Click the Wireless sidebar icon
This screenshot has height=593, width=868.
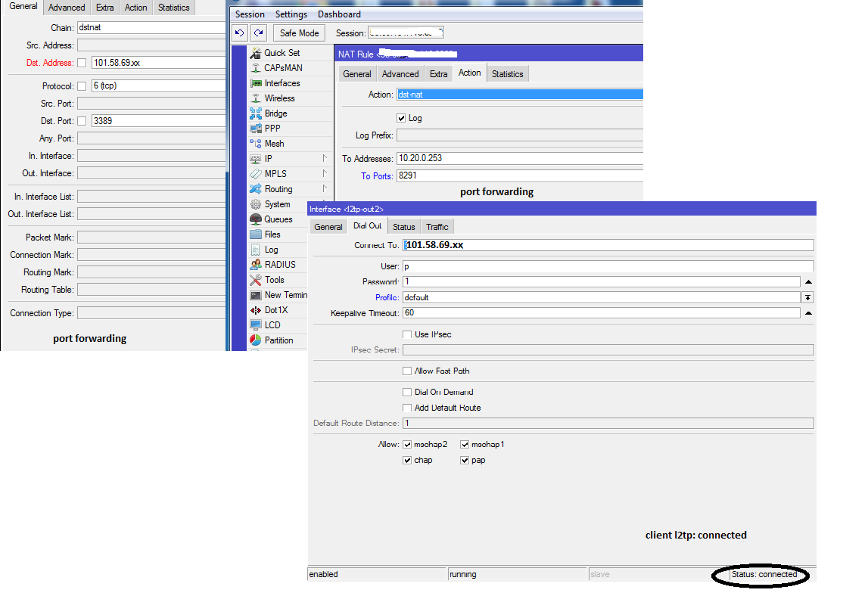tap(255, 98)
